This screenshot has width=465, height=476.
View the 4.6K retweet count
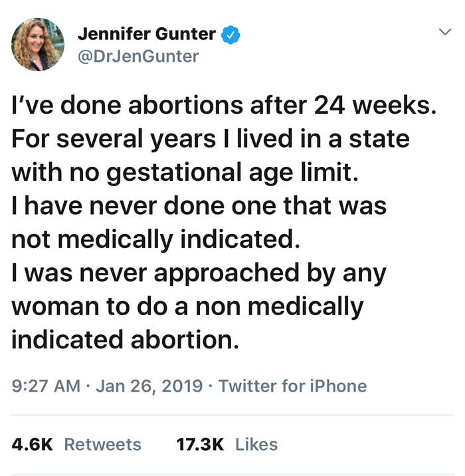pos(32,445)
